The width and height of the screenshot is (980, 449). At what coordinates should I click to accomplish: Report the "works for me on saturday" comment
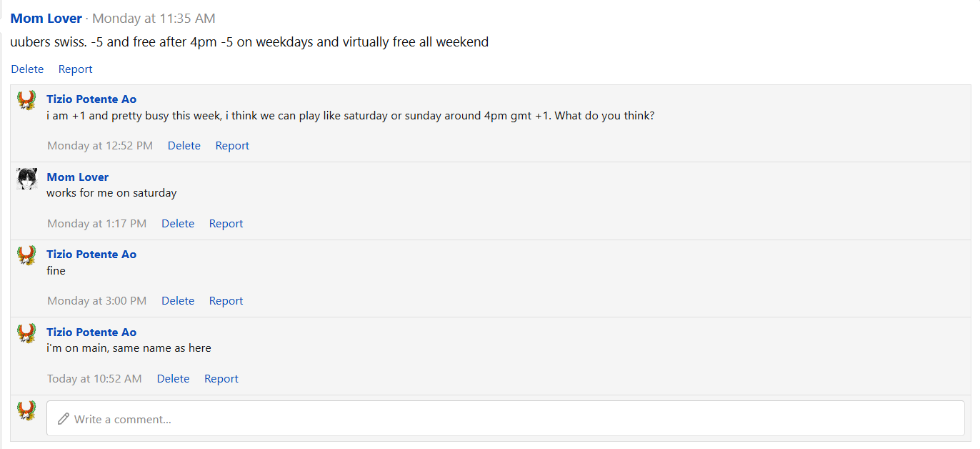pyautogui.click(x=226, y=224)
